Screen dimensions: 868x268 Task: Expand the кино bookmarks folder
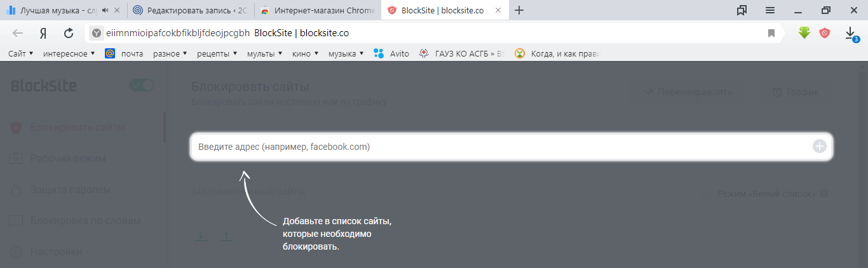point(306,54)
